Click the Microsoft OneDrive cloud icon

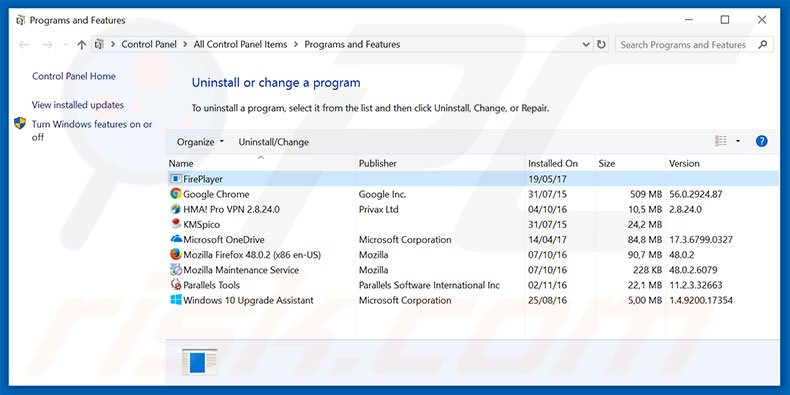click(x=175, y=239)
